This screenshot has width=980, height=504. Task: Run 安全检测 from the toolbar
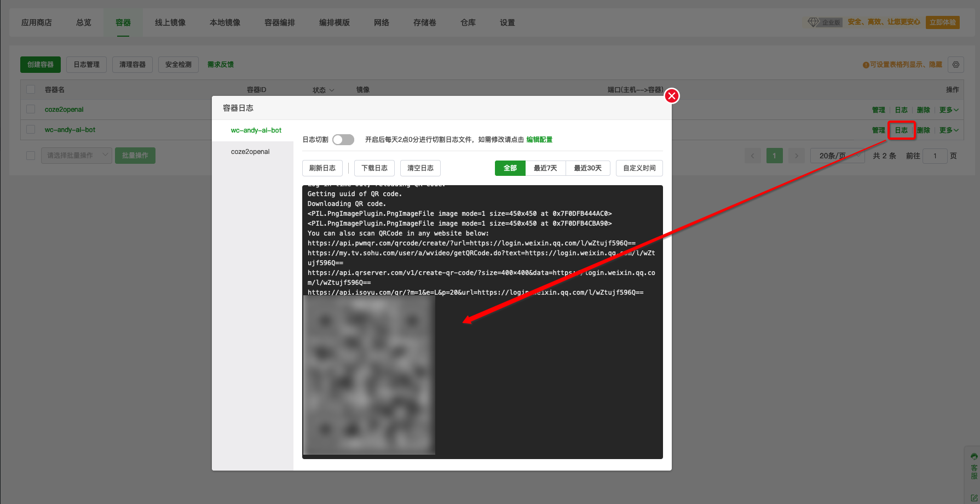pyautogui.click(x=178, y=65)
